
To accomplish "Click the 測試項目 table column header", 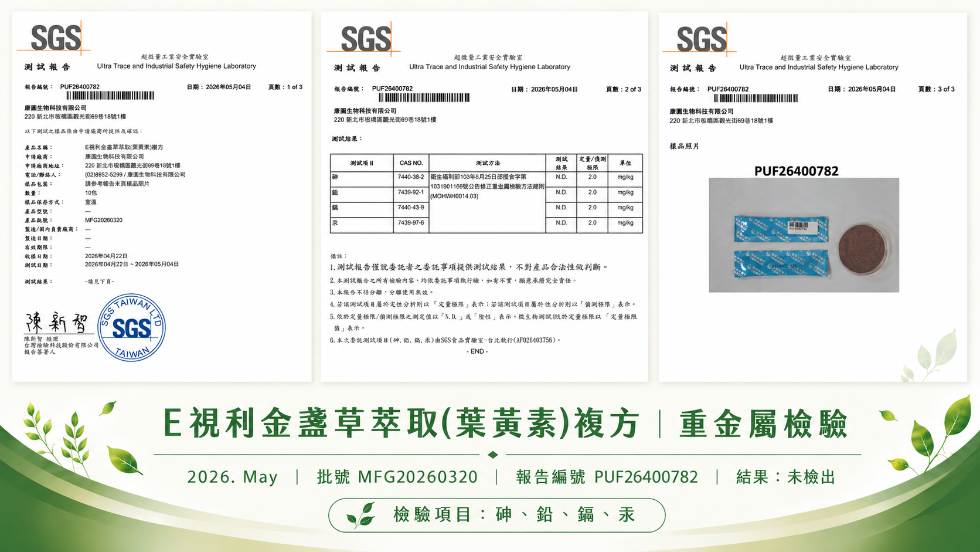I will 362,163.
